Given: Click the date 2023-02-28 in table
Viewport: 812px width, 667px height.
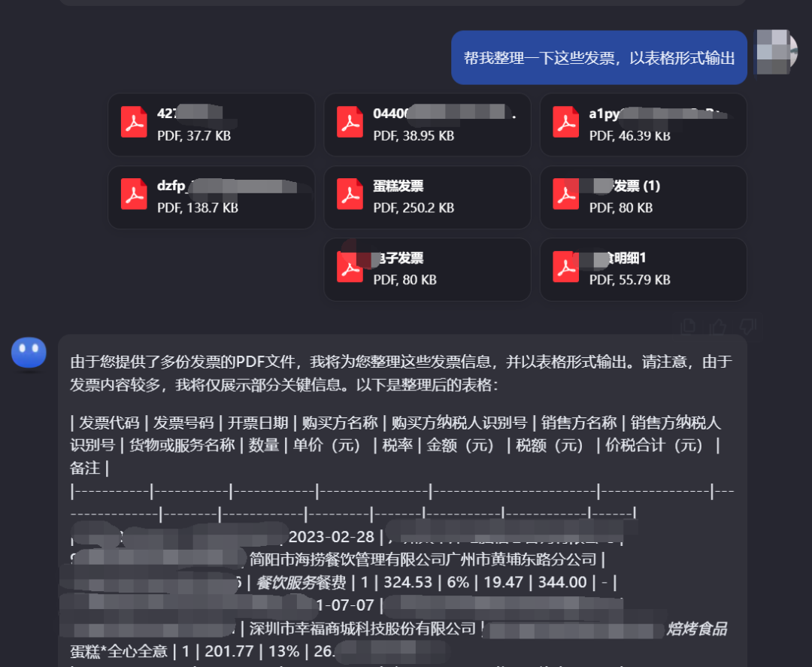Looking at the screenshot, I should (x=331, y=537).
